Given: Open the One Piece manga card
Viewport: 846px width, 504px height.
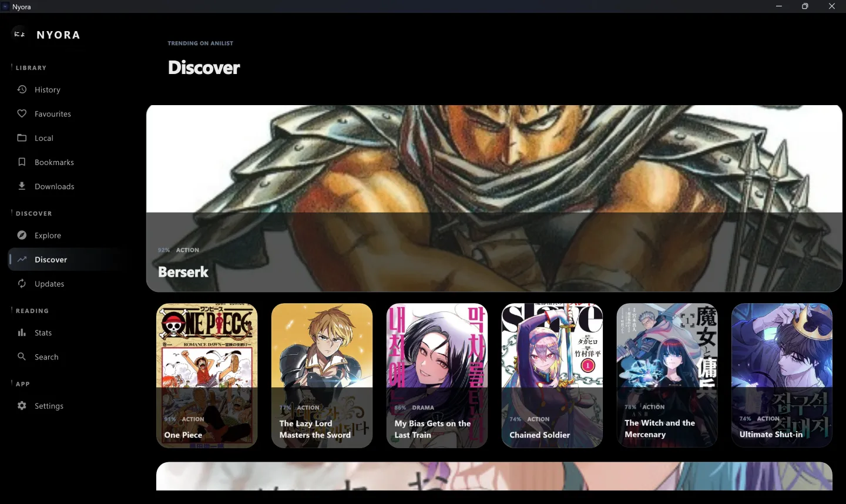Looking at the screenshot, I should (207, 375).
